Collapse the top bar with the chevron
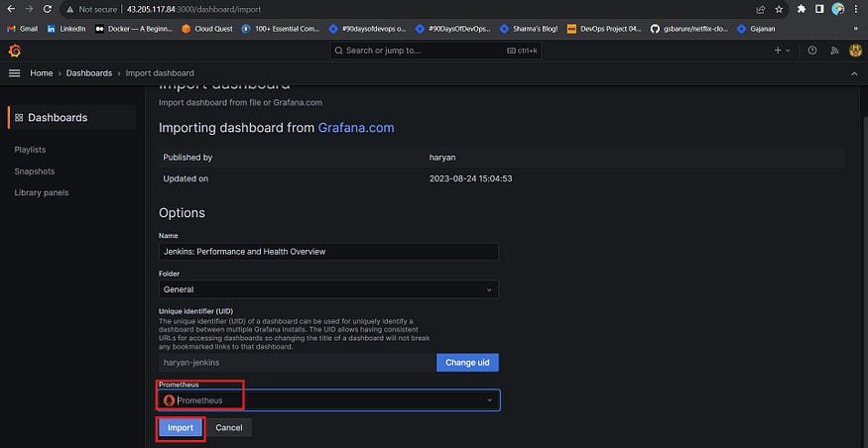 (x=854, y=73)
